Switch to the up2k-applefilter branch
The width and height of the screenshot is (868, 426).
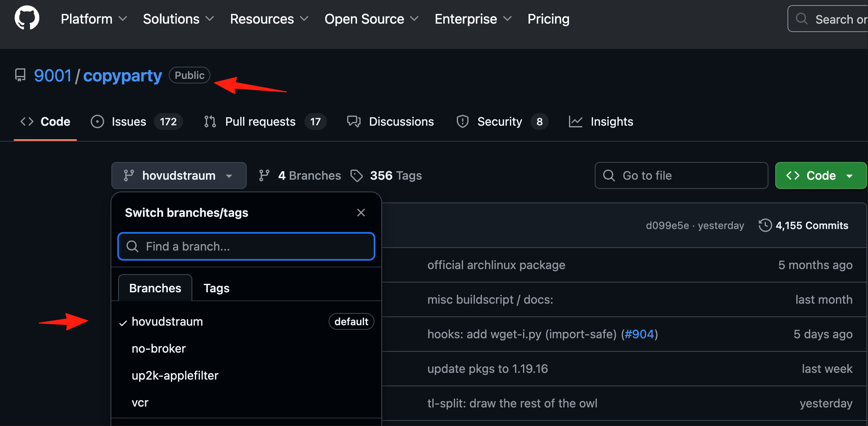(246, 375)
